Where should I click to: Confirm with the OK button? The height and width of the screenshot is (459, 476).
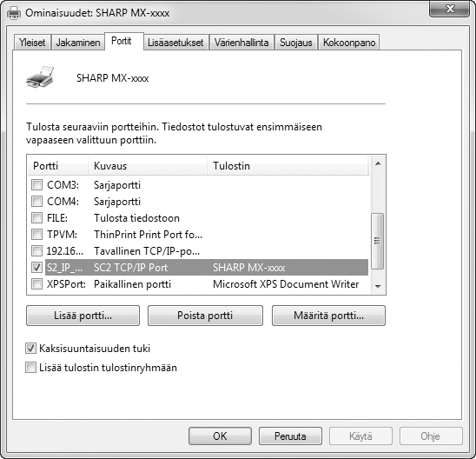(x=220, y=436)
